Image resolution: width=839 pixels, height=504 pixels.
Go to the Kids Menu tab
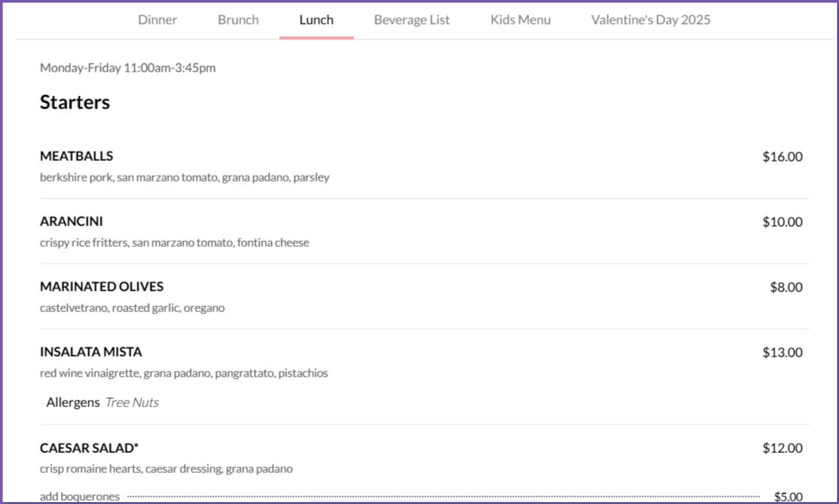[520, 20]
